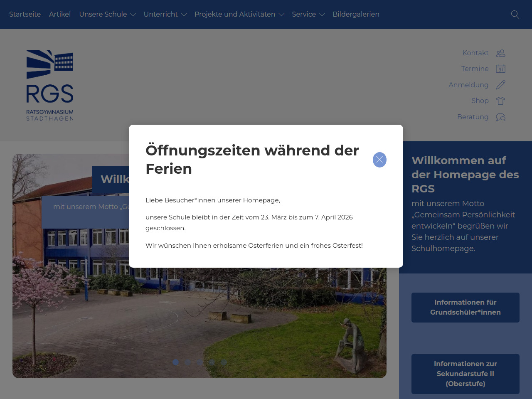Click the Beratung chat bubble icon
532x399 pixels.
tap(500, 117)
